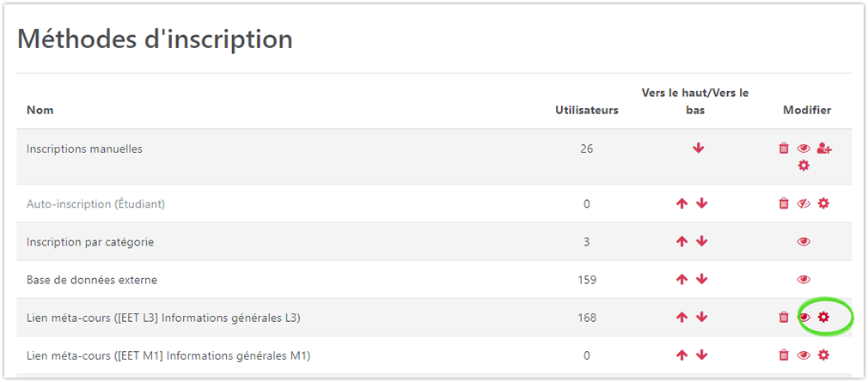This screenshot has height=382, width=868.
Task: Click enrol users icon for Inscriptions manuelles
Action: [824, 149]
